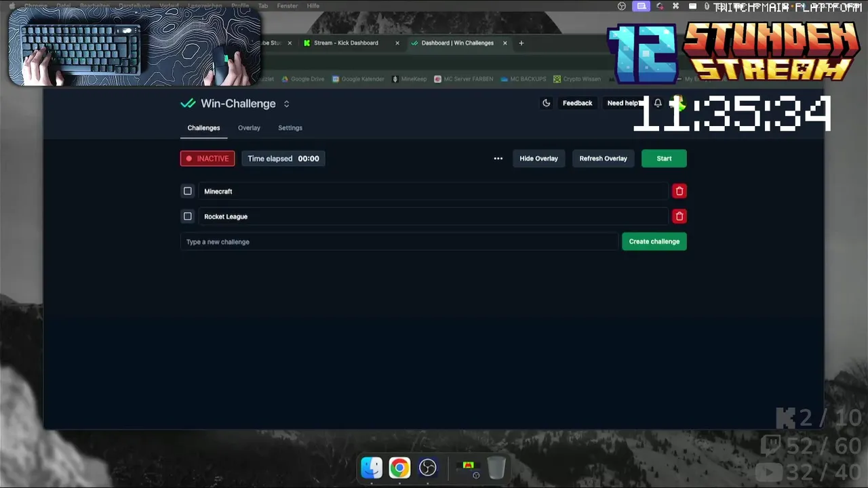Open OBS from the dock
This screenshot has height=488, width=868.
(427, 468)
